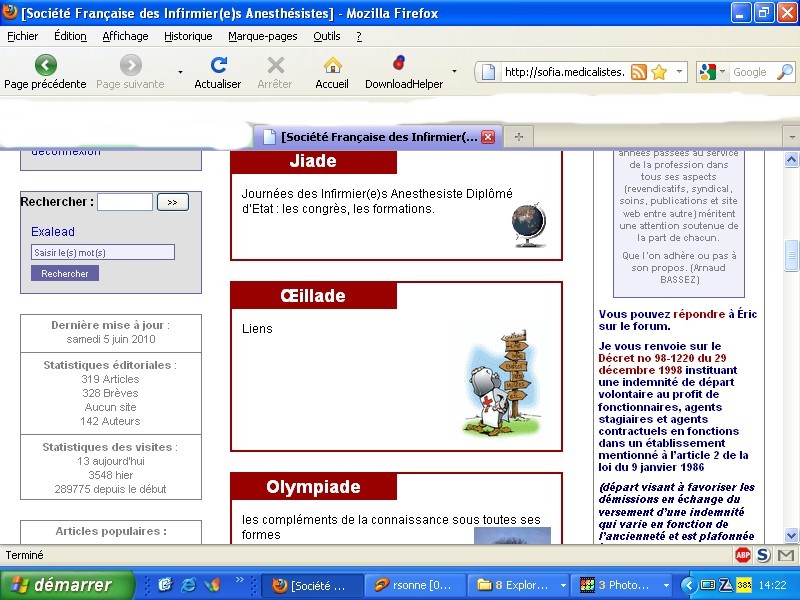Follow the Exalead link
This screenshot has height=600, width=800.
[x=53, y=232]
